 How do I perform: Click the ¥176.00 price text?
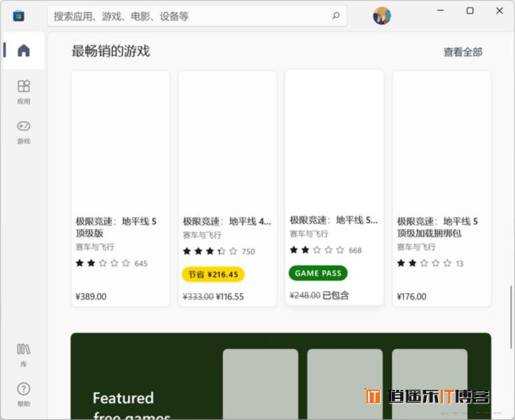click(411, 297)
